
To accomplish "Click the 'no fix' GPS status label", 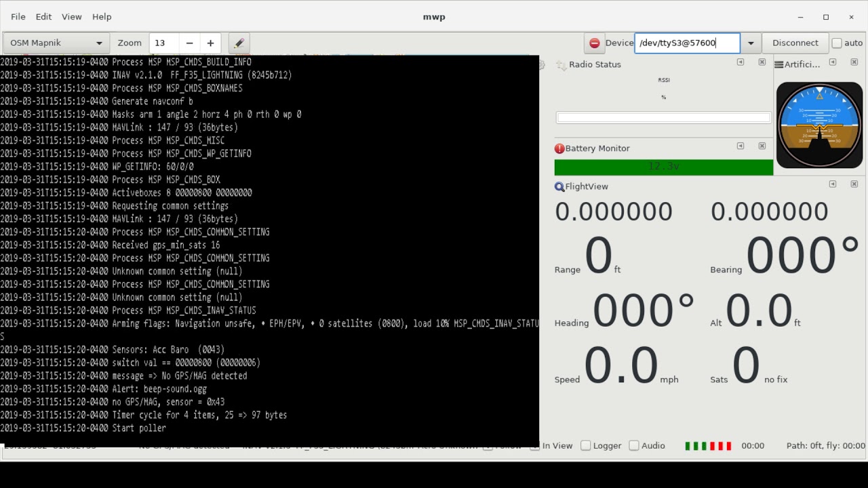I will (x=776, y=380).
